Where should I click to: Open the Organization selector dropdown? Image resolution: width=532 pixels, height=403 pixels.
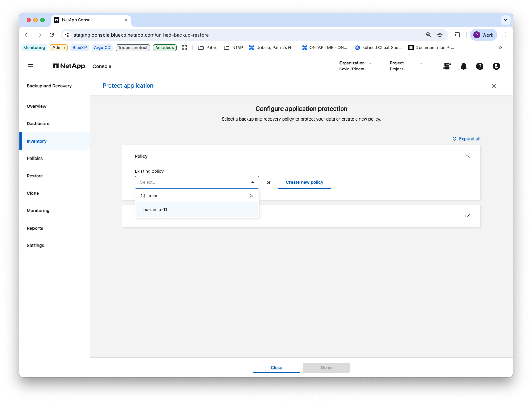[x=356, y=66]
